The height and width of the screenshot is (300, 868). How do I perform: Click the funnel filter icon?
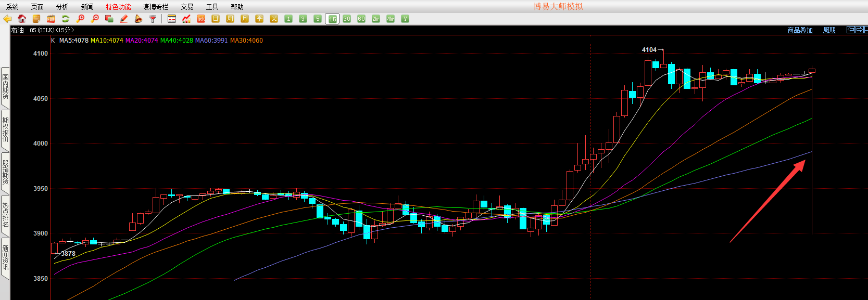coord(153,19)
